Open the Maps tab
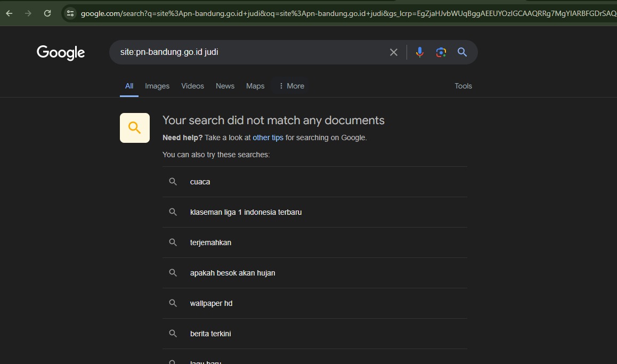 tap(255, 86)
